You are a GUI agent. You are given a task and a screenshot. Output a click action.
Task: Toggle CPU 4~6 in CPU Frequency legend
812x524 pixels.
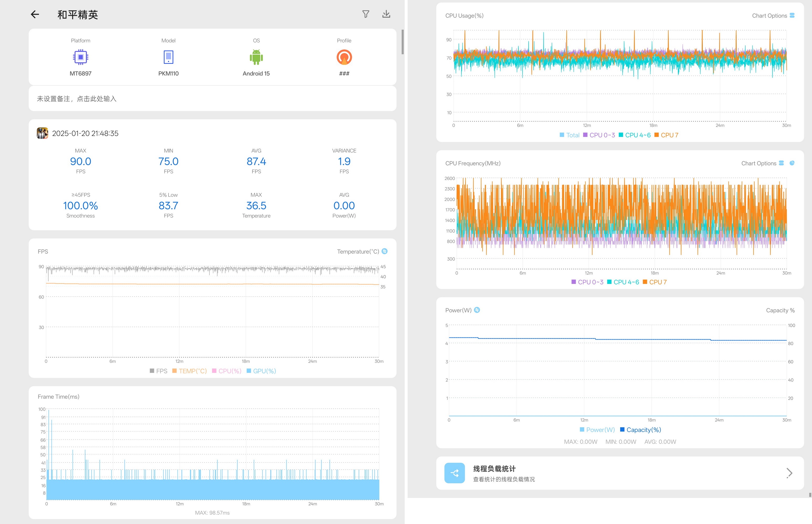click(623, 282)
